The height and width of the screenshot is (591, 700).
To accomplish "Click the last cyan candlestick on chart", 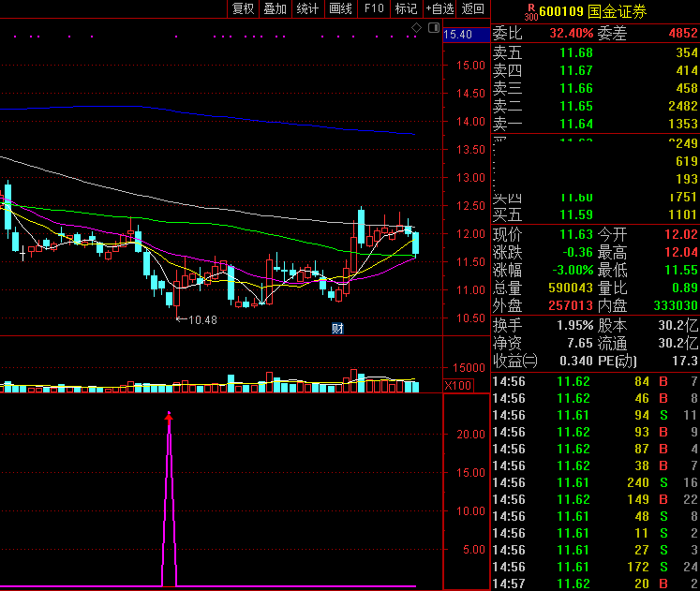I will [x=416, y=244].
